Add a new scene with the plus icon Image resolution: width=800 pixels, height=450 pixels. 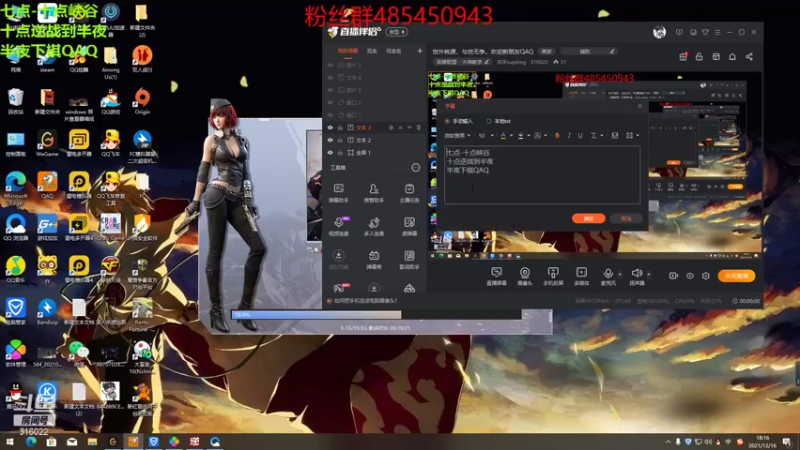click(x=419, y=51)
